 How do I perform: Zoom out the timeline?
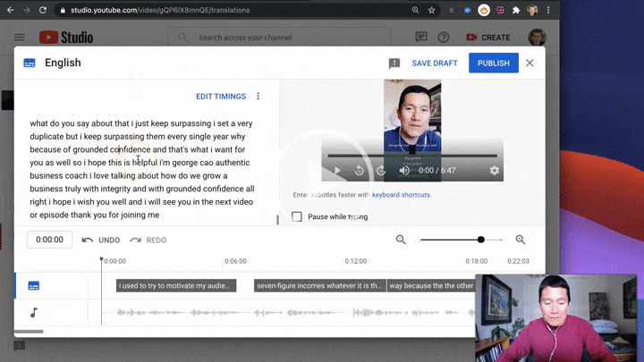[x=401, y=240]
